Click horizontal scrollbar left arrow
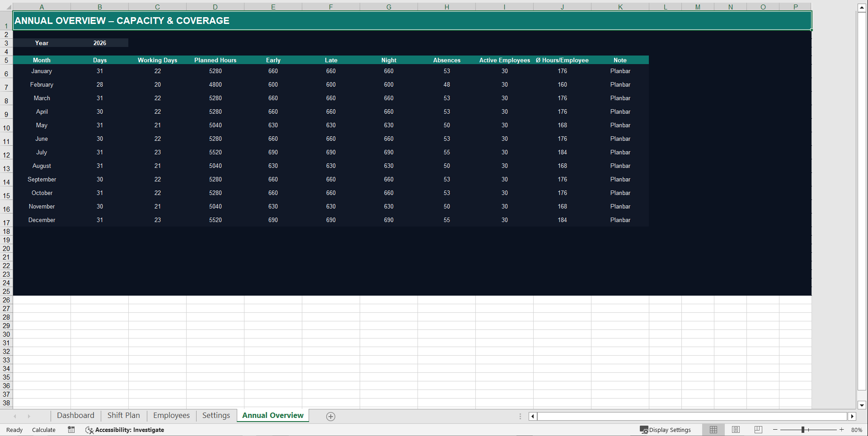The width and height of the screenshot is (868, 436). click(x=533, y=417)
